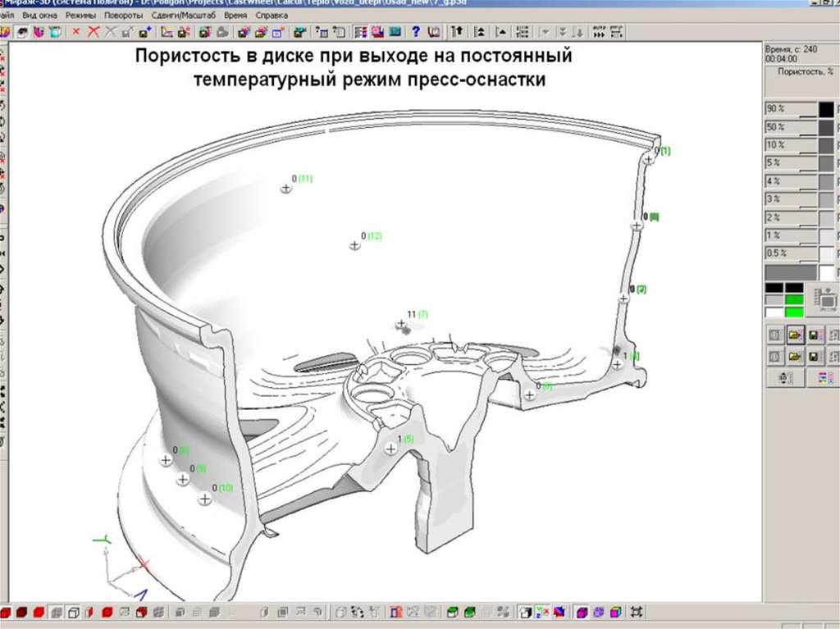Click the monitor display icon in right panel
The image size is (840, 629).
click(826, 301)
